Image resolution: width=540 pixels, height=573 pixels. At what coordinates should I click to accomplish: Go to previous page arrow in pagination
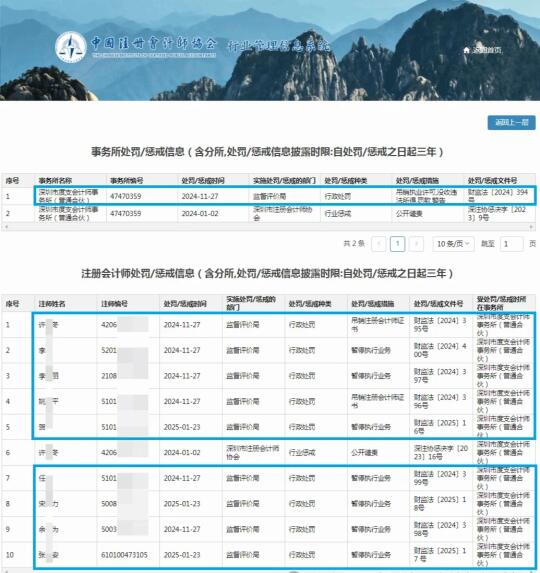379,244
